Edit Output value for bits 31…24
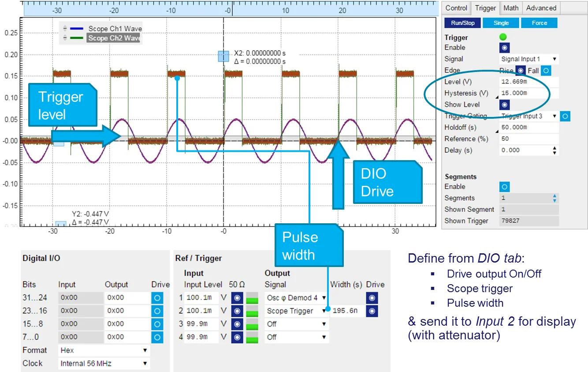 [x=127, y=297]
